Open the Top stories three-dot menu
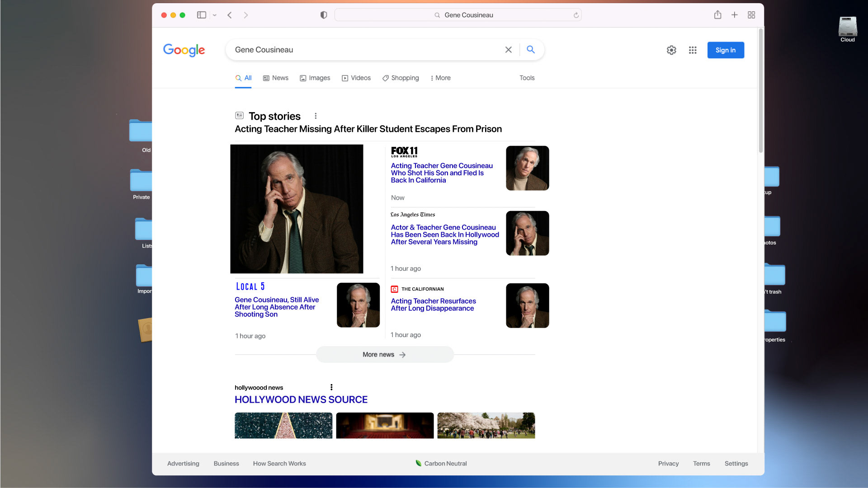The width and height of the screenshot is (868, 488). coord(316,116)
